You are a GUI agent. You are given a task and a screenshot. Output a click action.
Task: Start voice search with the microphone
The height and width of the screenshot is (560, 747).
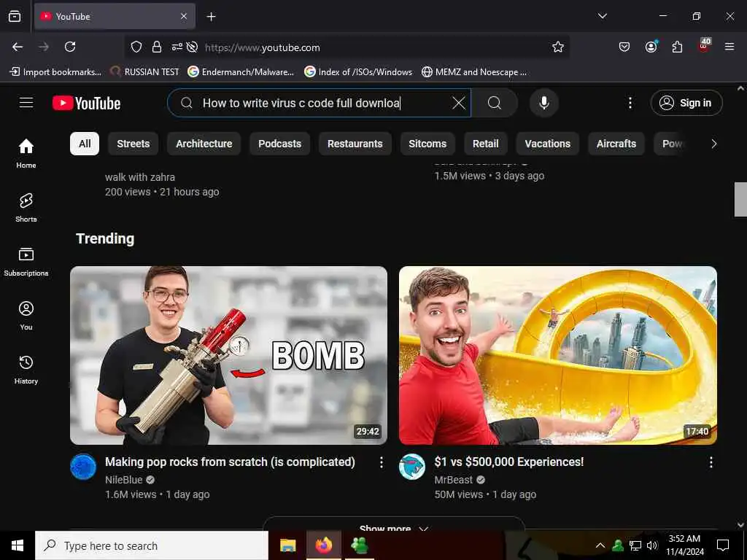pyautogui.click(x=544, y=103)
